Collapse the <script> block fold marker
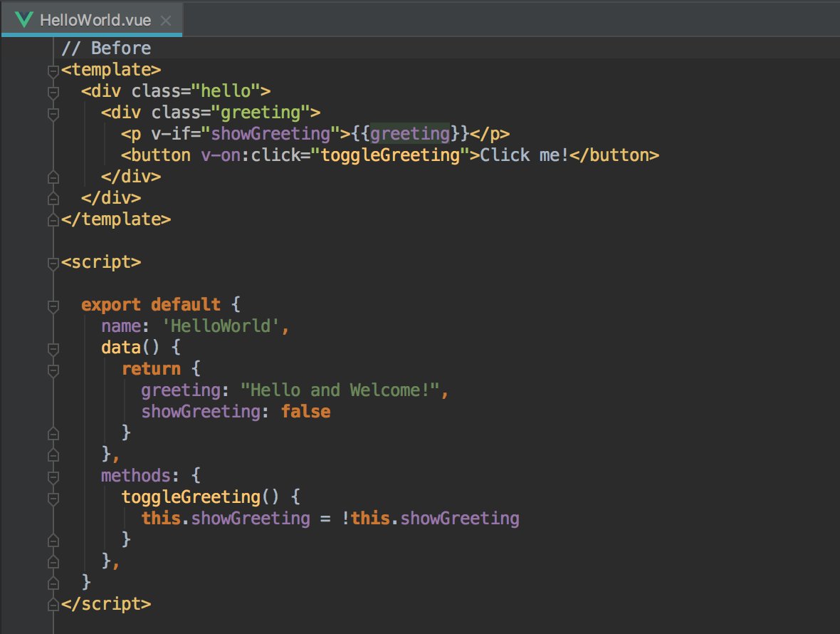Image resolution: width=840 pixels, height=634 pixels. point(53,263)
